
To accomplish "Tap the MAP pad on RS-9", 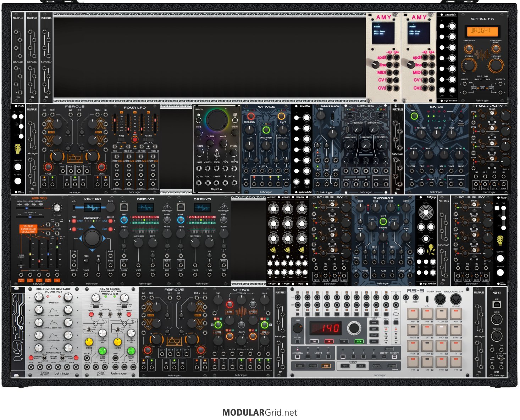I will point(455,314).
